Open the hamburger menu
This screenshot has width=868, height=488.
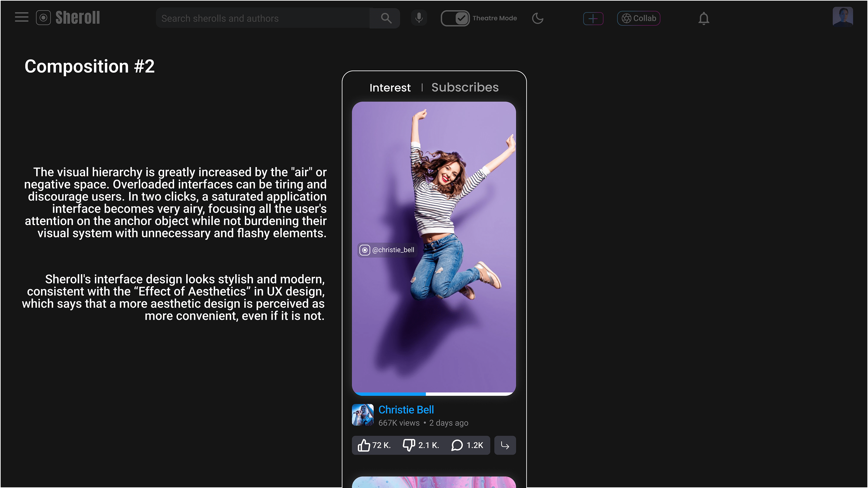(x=22, y=18)
